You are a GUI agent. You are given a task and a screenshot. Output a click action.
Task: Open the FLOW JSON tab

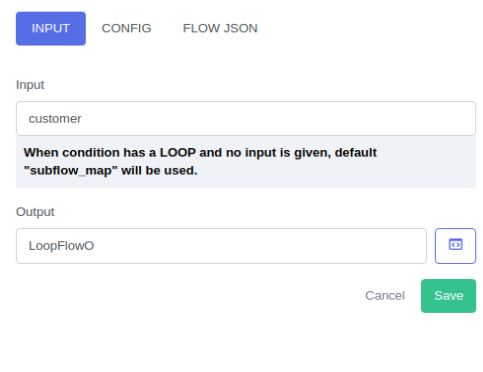tap(220, 28)
